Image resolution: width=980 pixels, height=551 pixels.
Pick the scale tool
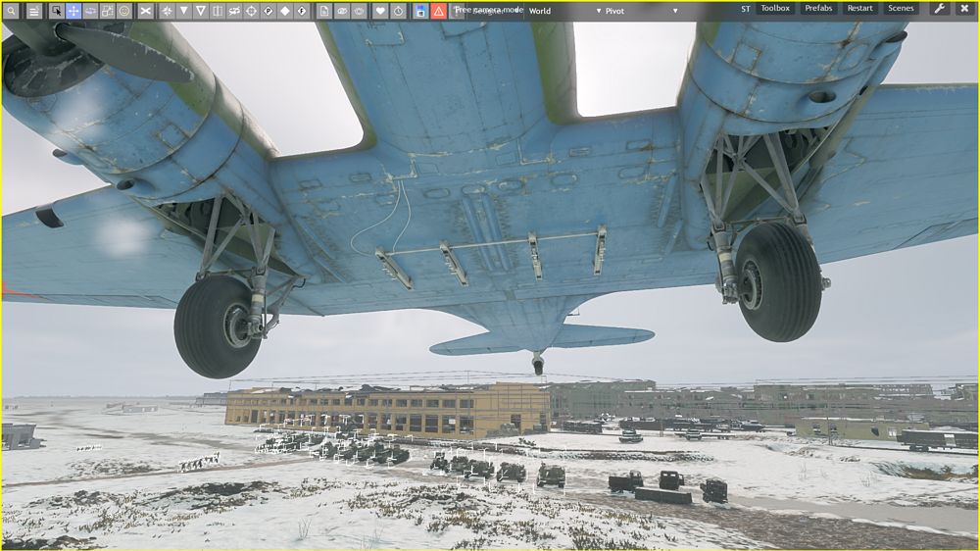point(107,11)
